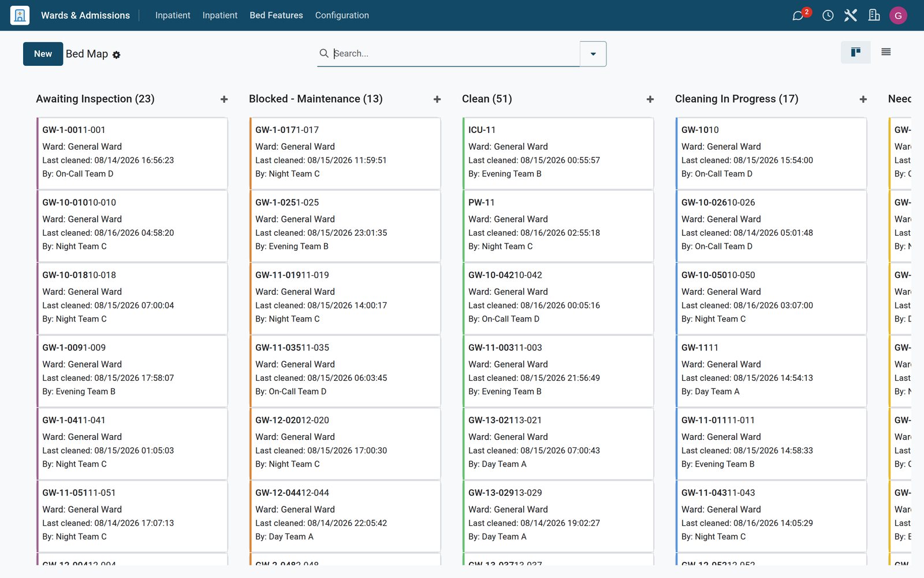Open the Bed Features menu
Viewport: 924px width, 578px height.
[276, 16]
